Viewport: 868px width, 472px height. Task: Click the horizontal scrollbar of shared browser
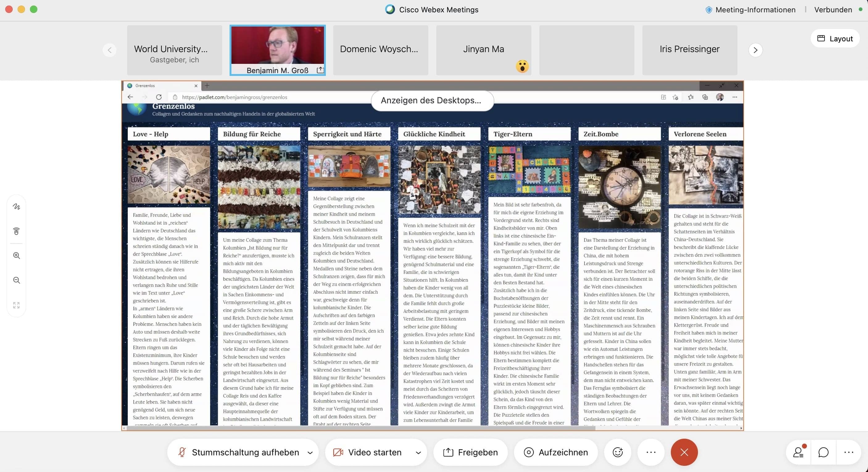click(x=360, y=428)
